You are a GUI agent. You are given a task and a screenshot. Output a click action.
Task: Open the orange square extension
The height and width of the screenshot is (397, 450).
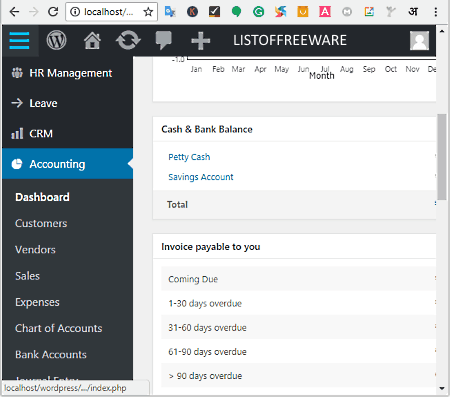pyautogui.click(x=303, y=12)
